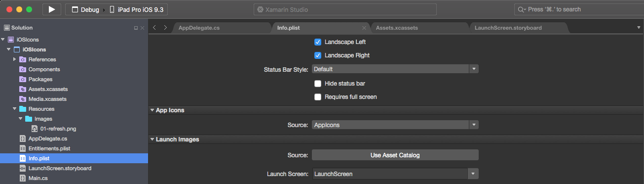Click the Resources folder icon
644x184 pixels.
23,109
